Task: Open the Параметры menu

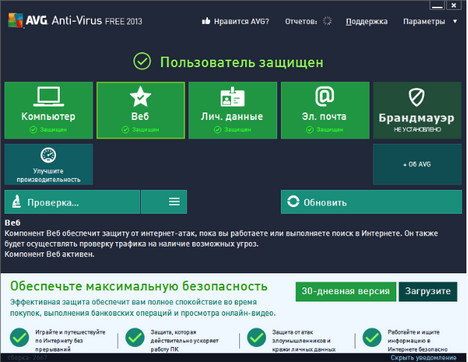Action: [424, 21]
